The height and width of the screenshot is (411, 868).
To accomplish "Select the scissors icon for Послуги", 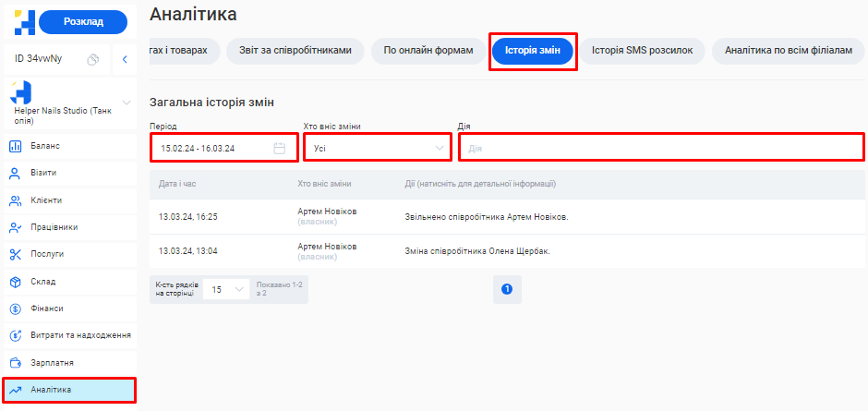I will point(15,254).
